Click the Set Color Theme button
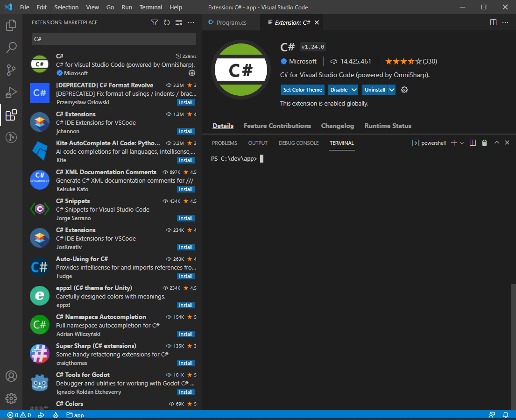Viewport: 516px width, 420px height. point(303,90)
